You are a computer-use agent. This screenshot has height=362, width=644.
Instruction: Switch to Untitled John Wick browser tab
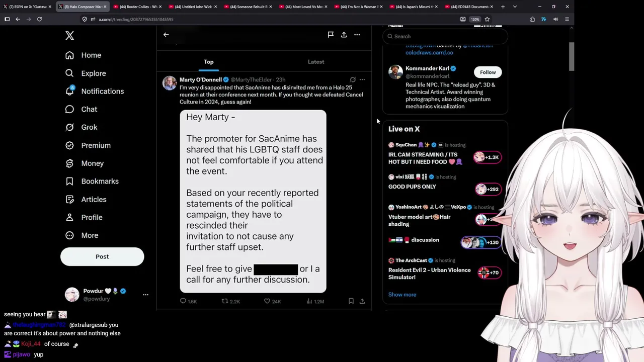192,7
